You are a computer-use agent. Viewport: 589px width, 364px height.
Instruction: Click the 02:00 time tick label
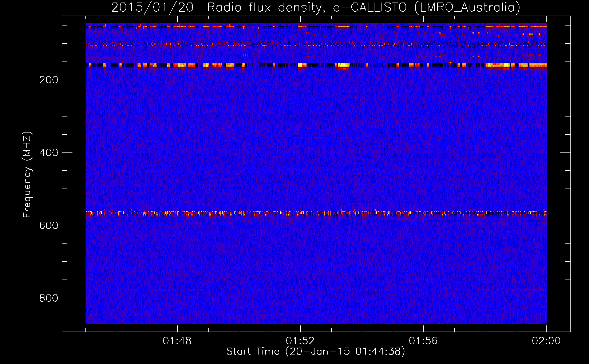pyautogui.click(x=546, y=341)
